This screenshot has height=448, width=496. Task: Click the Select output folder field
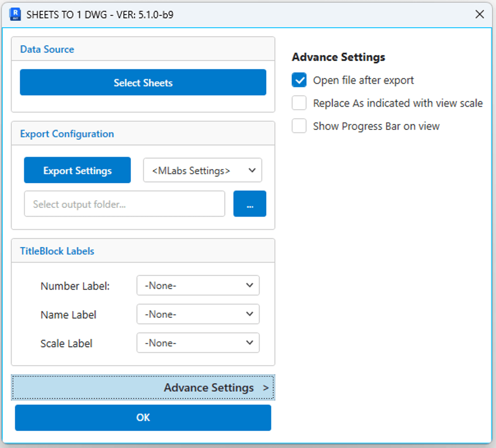point(124,204)
